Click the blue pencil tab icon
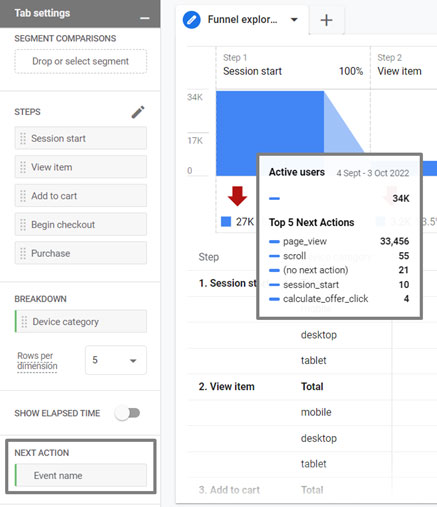This screenshot has width=437, height=507. 192,20
